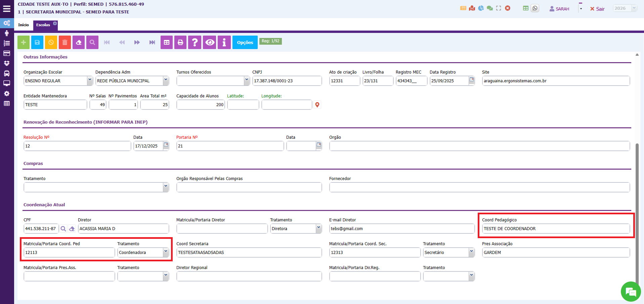Switch to the Início tab

coord(24,25)
